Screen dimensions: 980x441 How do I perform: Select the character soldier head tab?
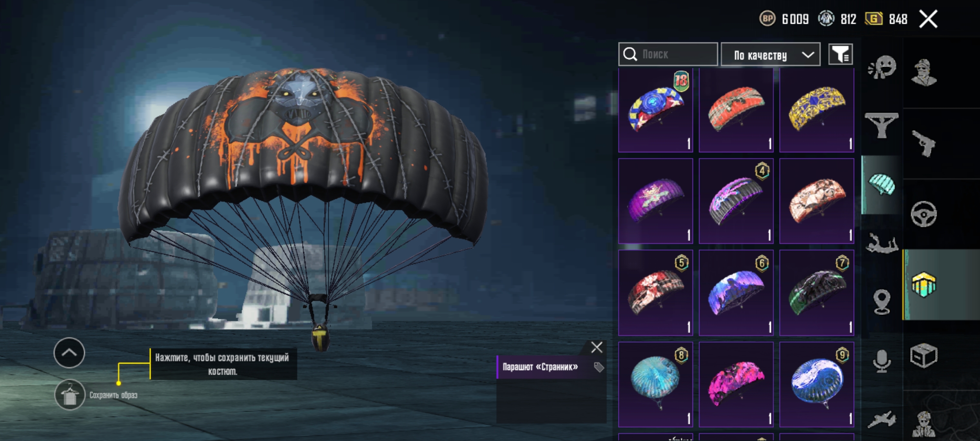tap(924, 73)
